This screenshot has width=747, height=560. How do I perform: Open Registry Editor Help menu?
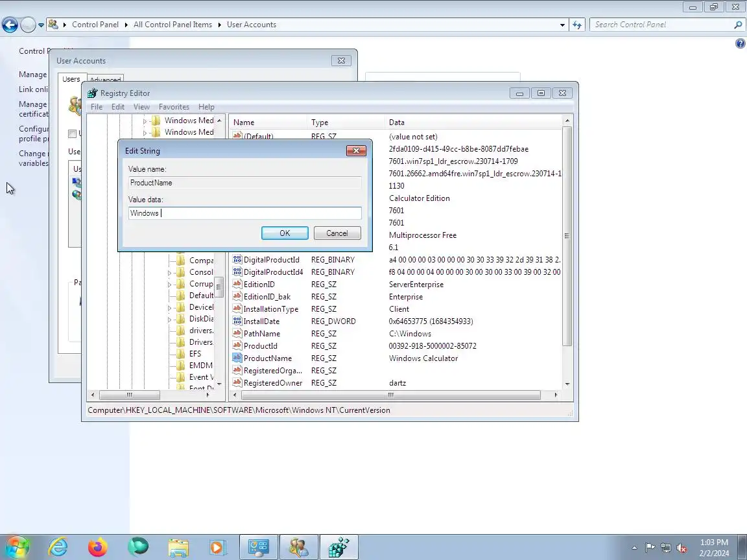coord(206,107)
